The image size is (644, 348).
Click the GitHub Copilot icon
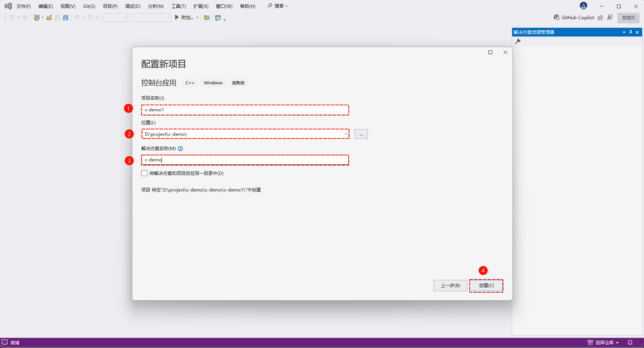[556, 17]
